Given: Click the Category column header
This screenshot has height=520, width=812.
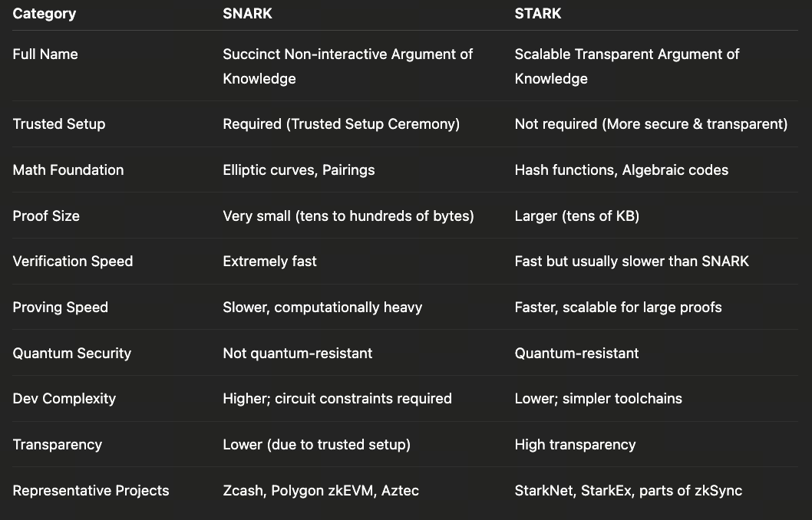Looking at the screenshot, I should pyautogui.click(x=44, y=13).
